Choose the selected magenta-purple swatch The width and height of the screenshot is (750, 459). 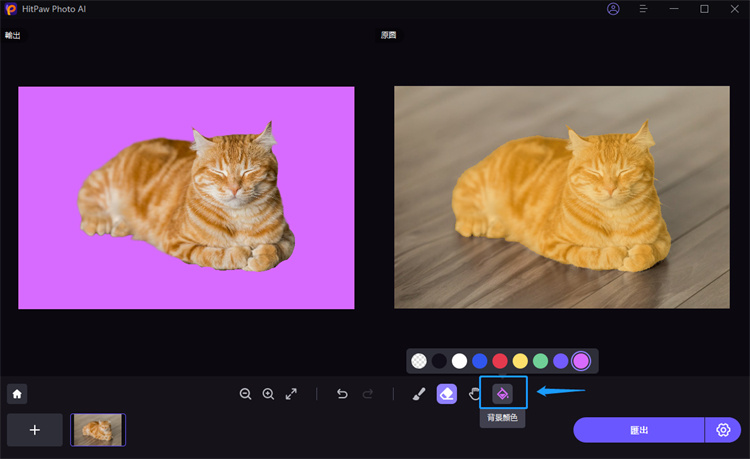point(581,361)
